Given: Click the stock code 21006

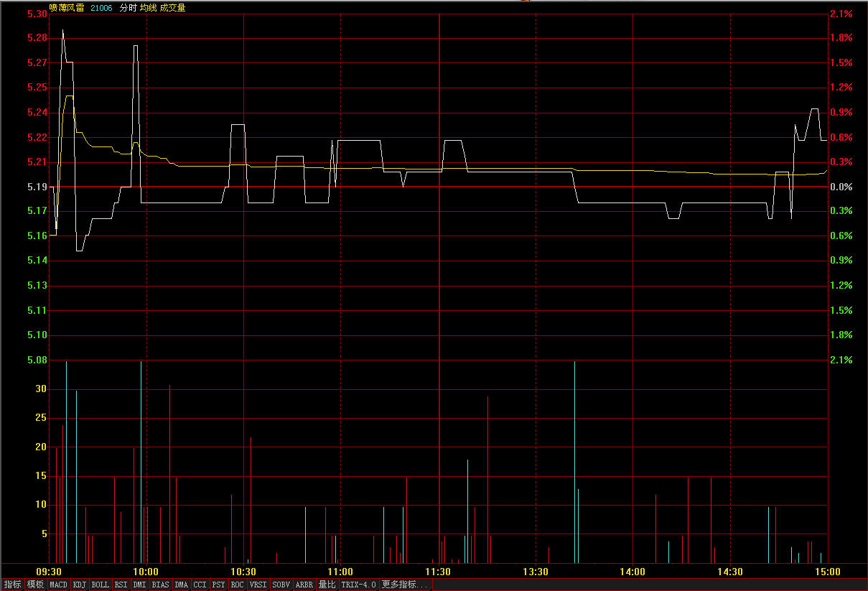Looking at the screenshot, I should pyautogui.click(x=101, y=8).
